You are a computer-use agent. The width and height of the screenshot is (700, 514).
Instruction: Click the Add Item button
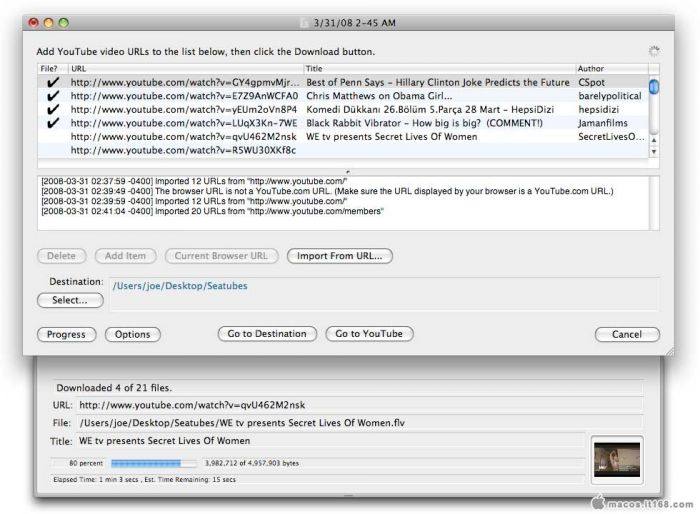coord(125,256)
